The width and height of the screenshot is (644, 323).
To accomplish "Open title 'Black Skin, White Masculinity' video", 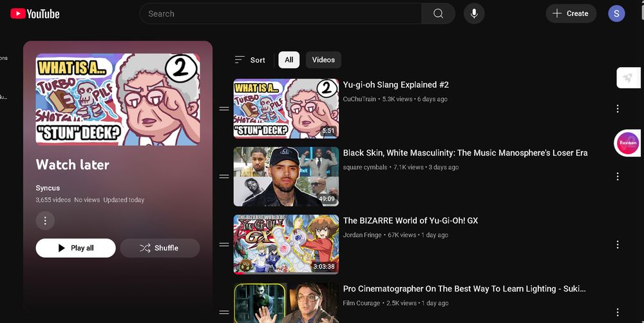I will pyautogui.click(x=466, y=153).
